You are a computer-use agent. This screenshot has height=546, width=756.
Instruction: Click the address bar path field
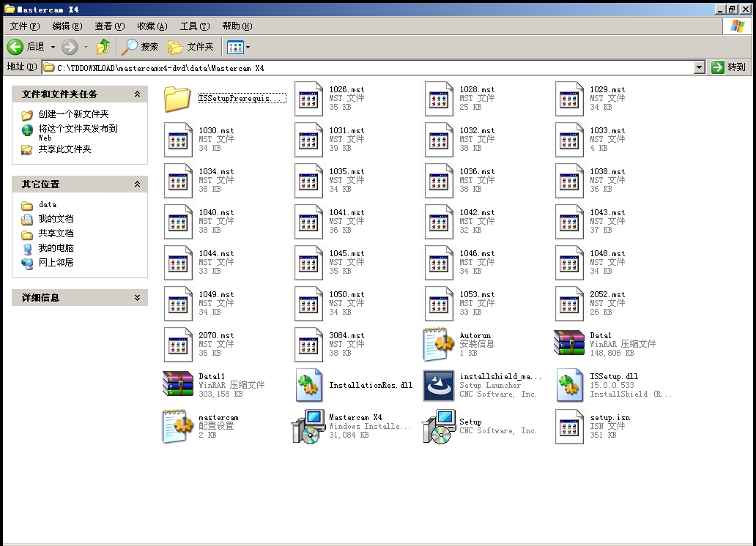(x=368, y=67)
